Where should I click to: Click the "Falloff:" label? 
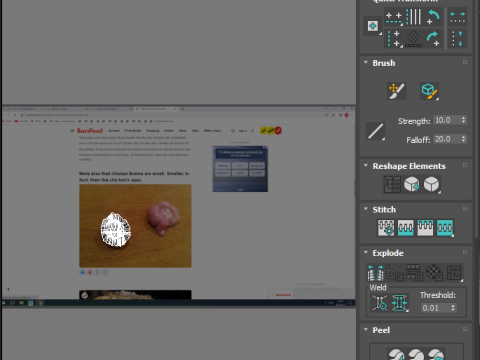click(418, 140)
